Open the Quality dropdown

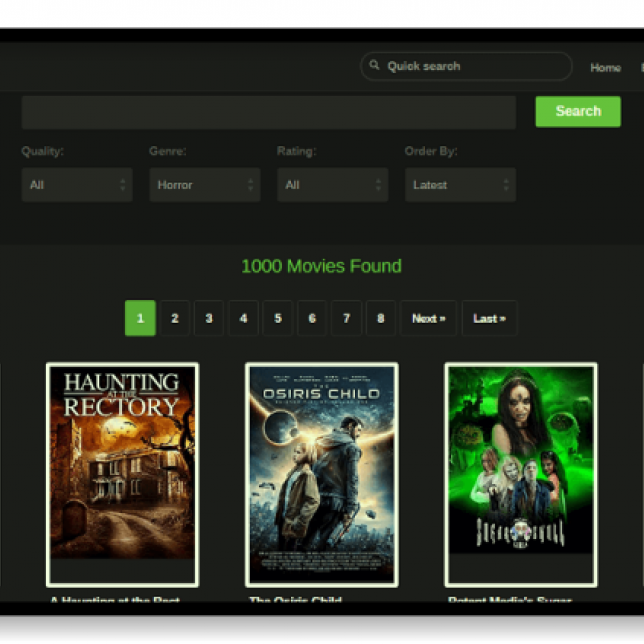[x=77, y=184]
